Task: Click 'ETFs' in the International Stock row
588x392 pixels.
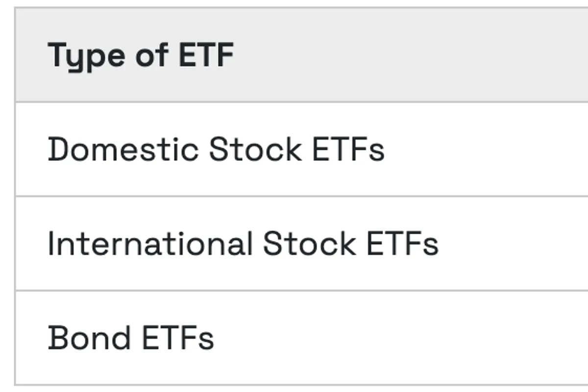Action: coord(402,244)
